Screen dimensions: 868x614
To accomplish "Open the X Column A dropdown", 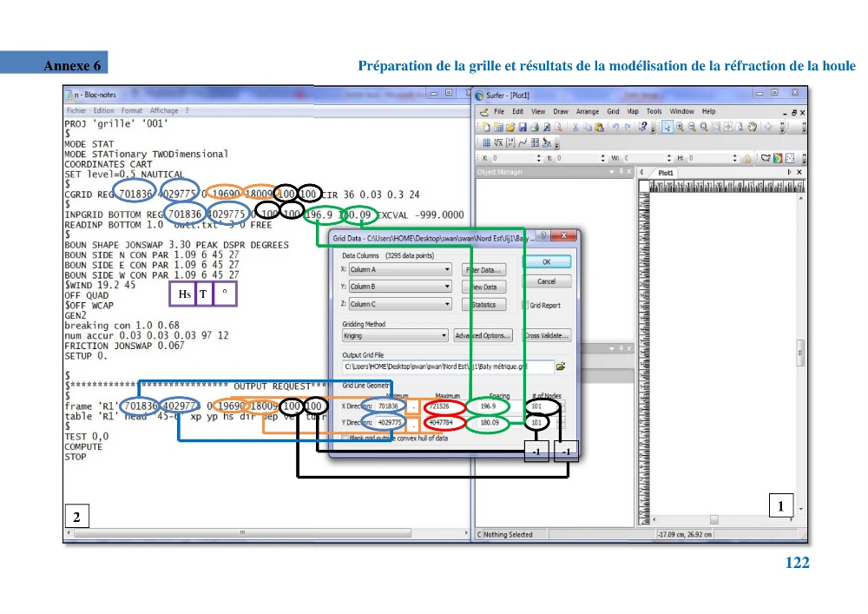I will click(400, 269).
